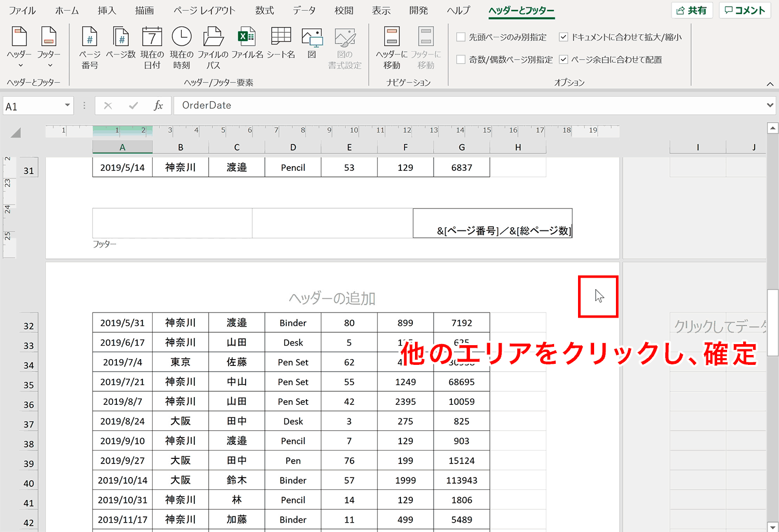The height and width of the screenshot is (532, 779).
Task: Select column H header
Action: [518, 147]
